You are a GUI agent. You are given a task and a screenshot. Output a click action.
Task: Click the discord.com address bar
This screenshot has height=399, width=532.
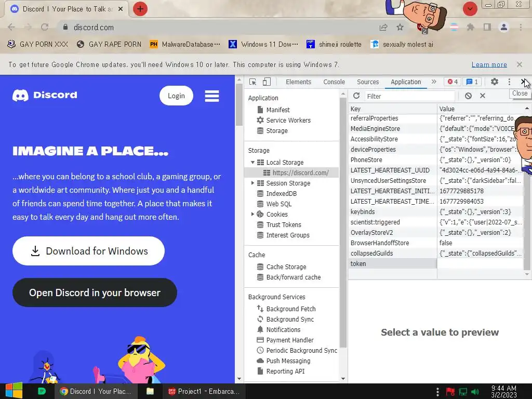217,27
